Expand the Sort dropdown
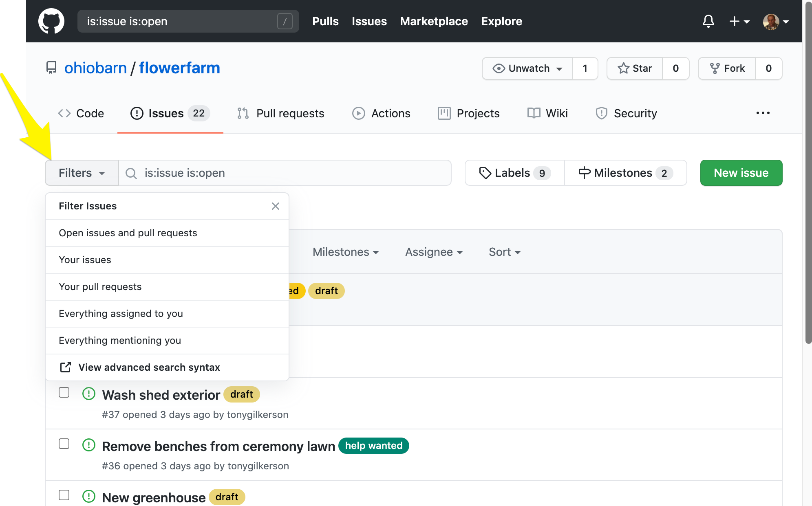812x506 pixels. (505, 252)
